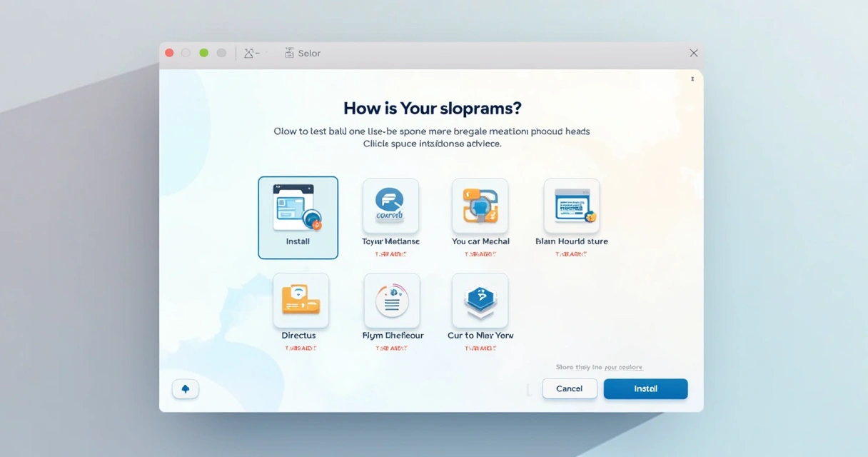Screen dimensions: 868x457
Task: Click the flask icon left of Selor in titlebar
Action: coord(248,52)
